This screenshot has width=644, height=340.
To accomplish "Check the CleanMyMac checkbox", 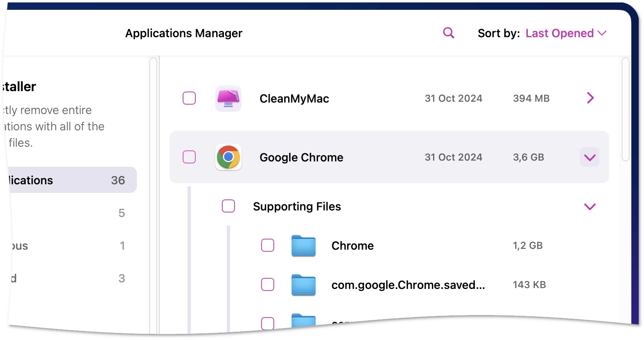I will (x=189, y=98).
